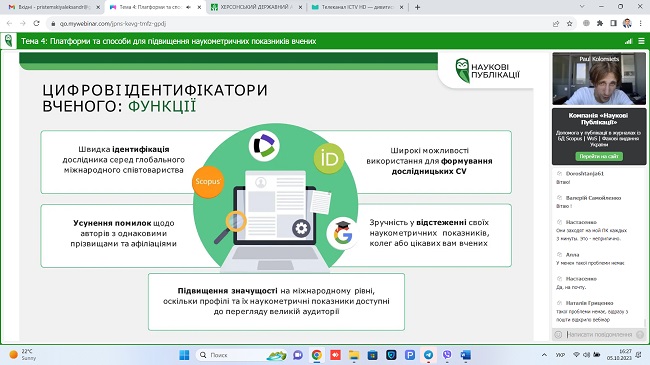Open the Windows Start menu
The width and height of the screenshot is (650, 365).
tap(184, 355)
